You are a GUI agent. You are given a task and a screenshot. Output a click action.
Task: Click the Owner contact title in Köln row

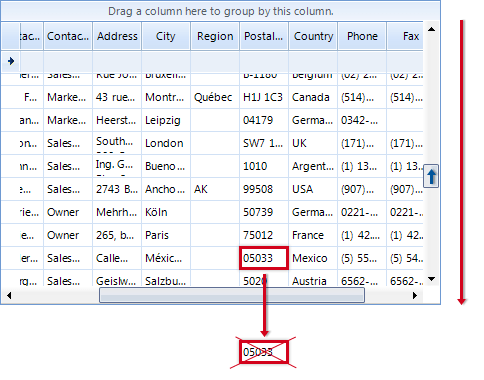tap(68, 212)
